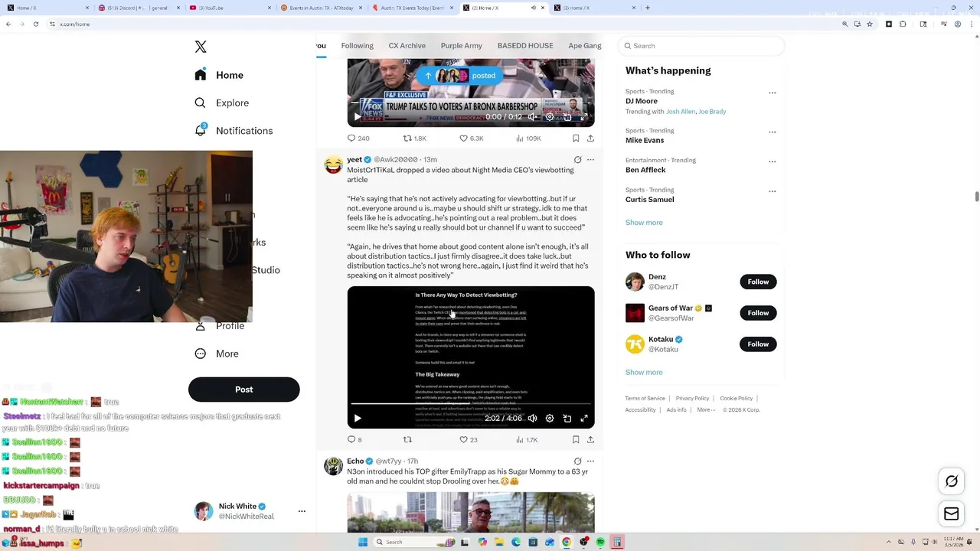Bookmark this page with star icon
This screenshot has width=980, height=551.
coord(870,24)
